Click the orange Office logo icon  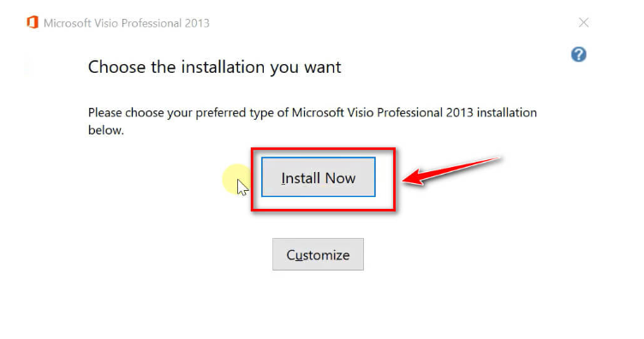tap(33, 22)
